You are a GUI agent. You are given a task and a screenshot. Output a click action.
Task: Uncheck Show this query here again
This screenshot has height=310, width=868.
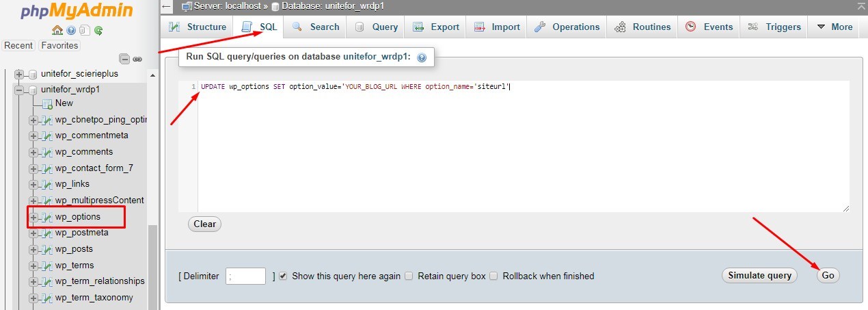click(x=283, y=276)
